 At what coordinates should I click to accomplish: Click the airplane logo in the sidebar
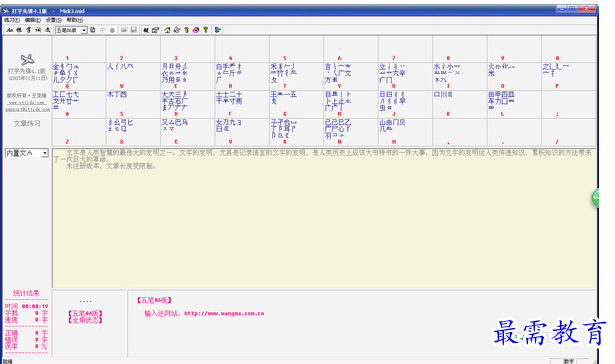click(27, 60)
